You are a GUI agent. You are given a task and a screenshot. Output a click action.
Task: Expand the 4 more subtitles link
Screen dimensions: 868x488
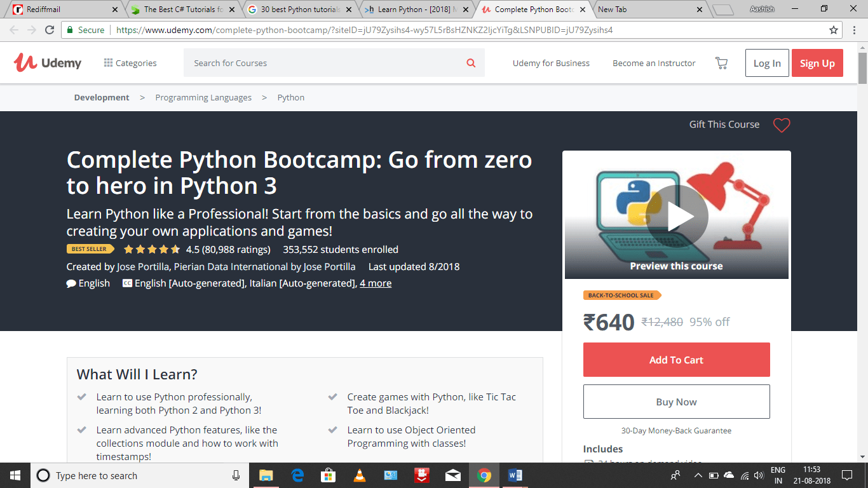[376, 283]
